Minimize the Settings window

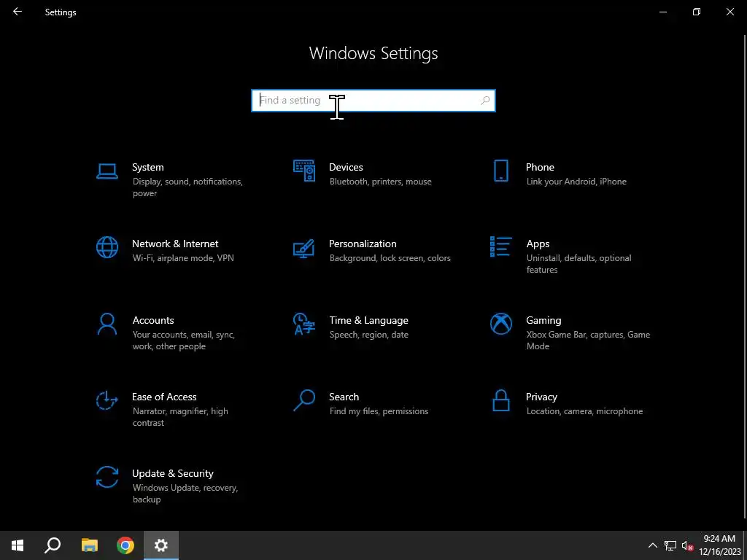click(663, 12)
